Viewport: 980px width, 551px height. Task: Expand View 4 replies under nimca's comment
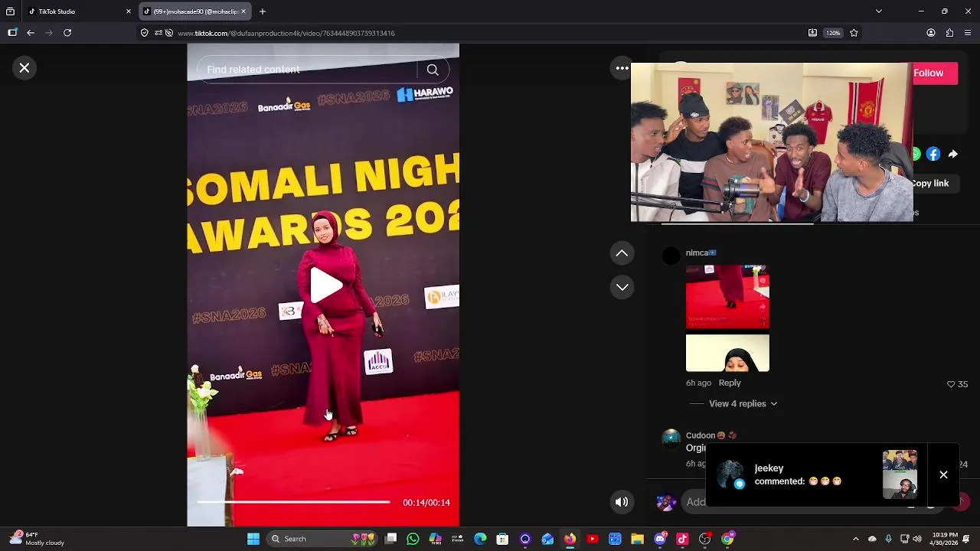click(x=743, y=403)
